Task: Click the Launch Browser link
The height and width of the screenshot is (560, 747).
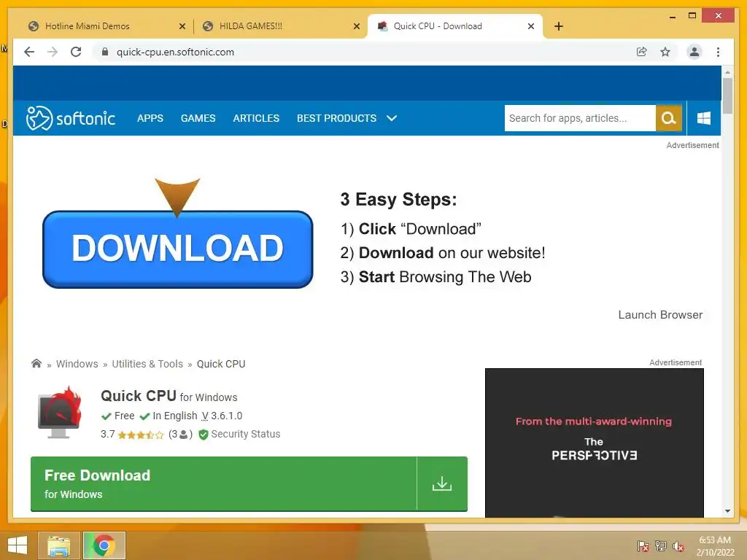Action: point(660,315)
